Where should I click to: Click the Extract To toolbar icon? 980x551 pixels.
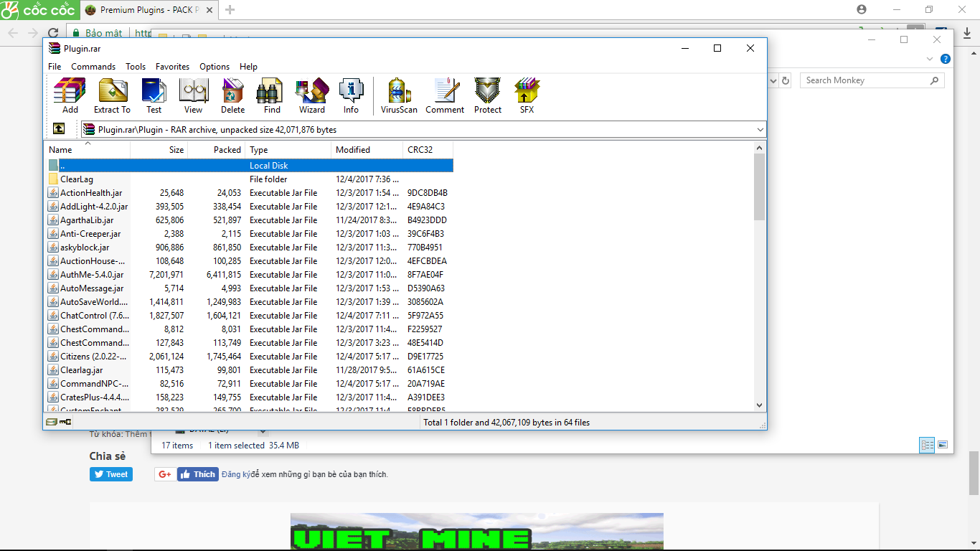112,96
